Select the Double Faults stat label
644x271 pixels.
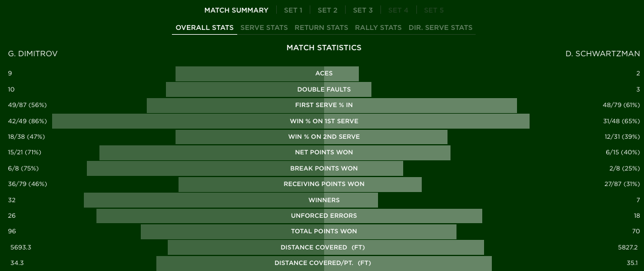point(324,90)
